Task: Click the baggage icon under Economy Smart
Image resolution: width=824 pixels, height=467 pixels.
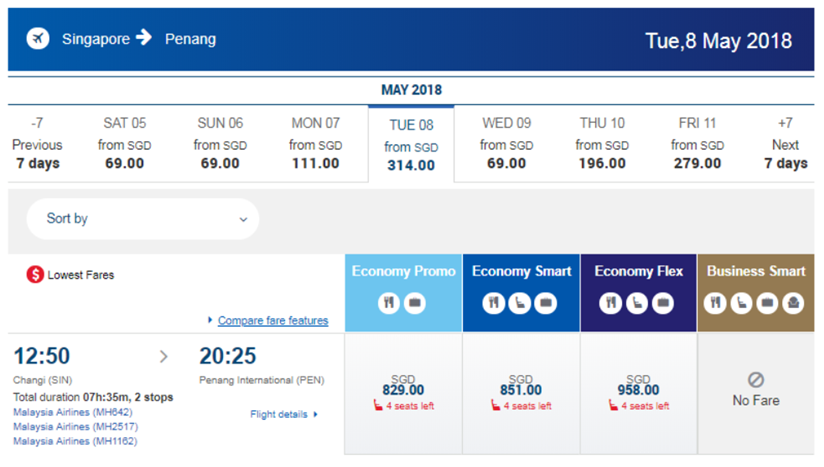Action: coord(545,303)
